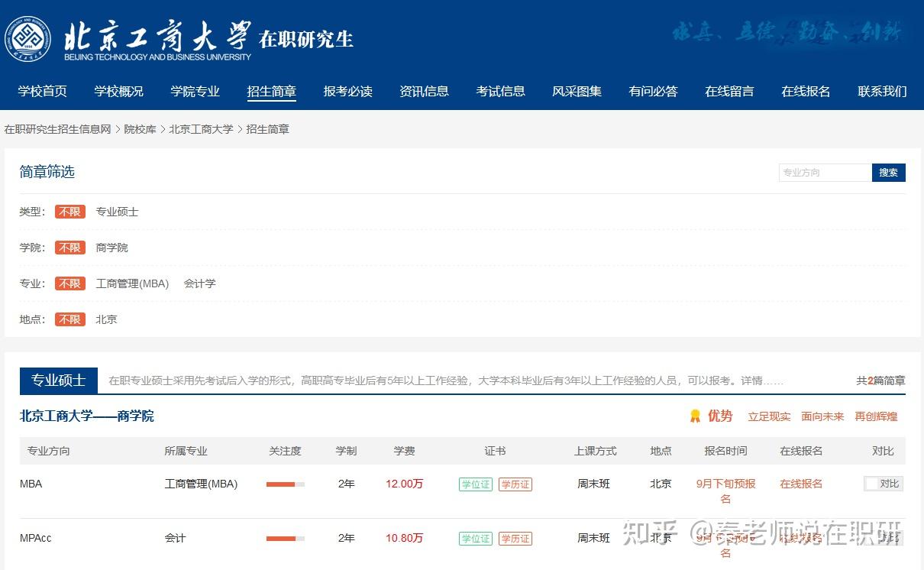Open 联系我们 nav item

[x=883, y=92]
